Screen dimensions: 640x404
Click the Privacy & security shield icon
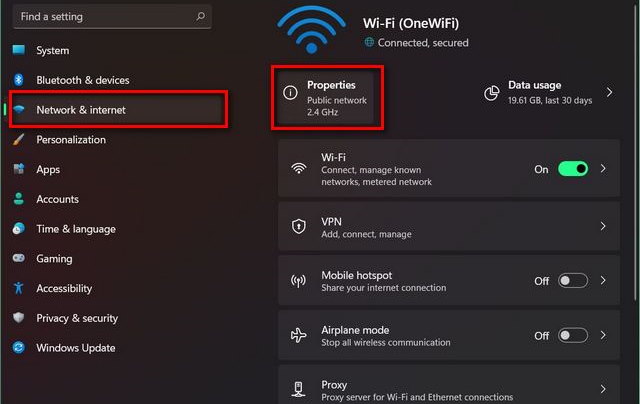pos(18,317)
